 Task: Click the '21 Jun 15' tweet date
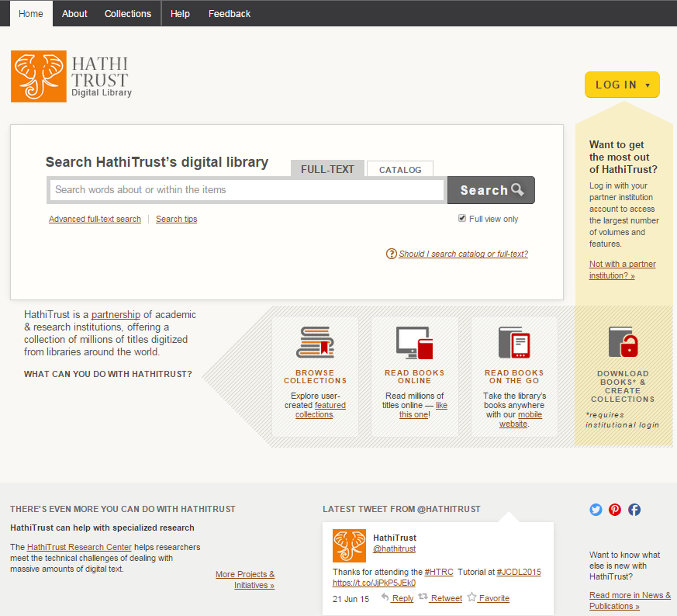(351, 599)
